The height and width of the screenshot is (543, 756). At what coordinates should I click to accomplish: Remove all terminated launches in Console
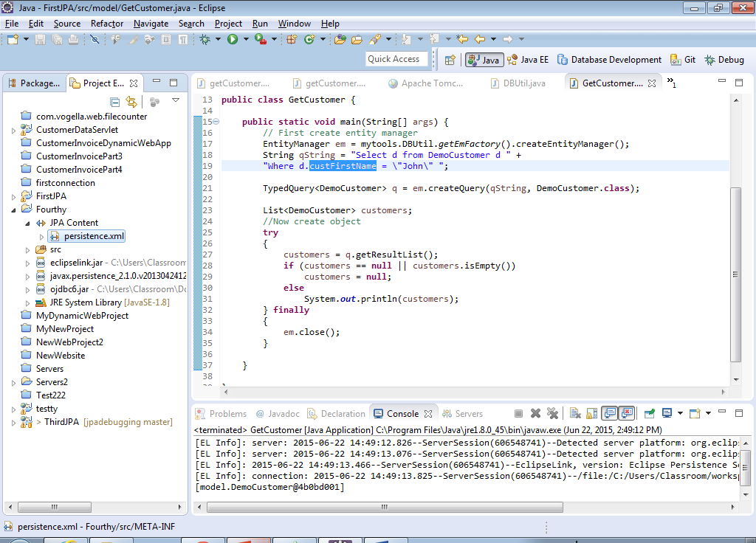[x=552, y=414]
